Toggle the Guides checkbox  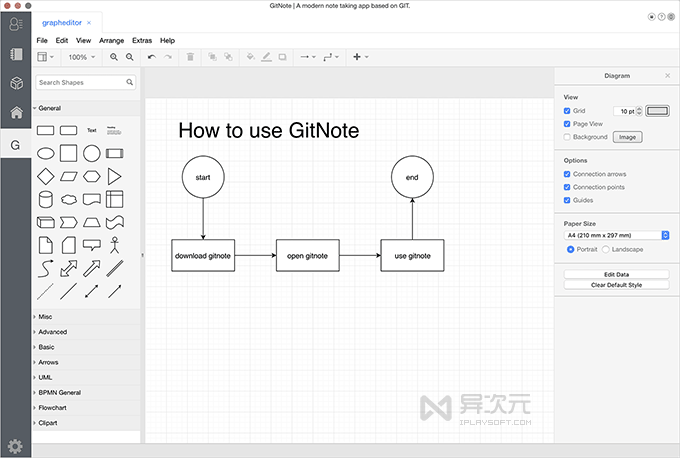tap(567, 200)
